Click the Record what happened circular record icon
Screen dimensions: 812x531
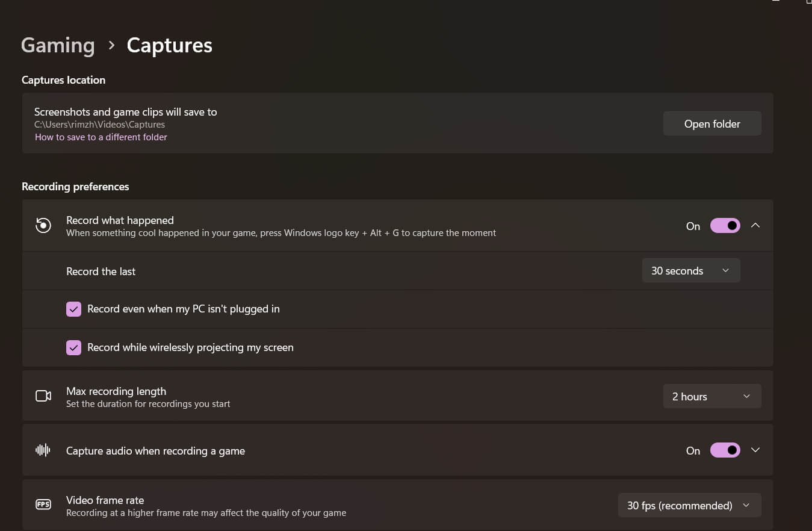(42, 225)
